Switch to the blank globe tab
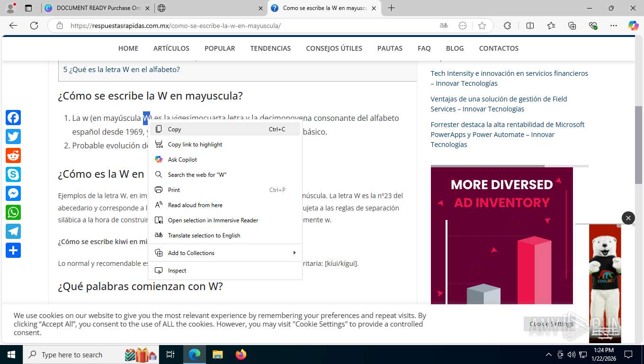Image resolution: width=644 pixels, height=364 pixels. pyautogui.click(x=211, y=8)
